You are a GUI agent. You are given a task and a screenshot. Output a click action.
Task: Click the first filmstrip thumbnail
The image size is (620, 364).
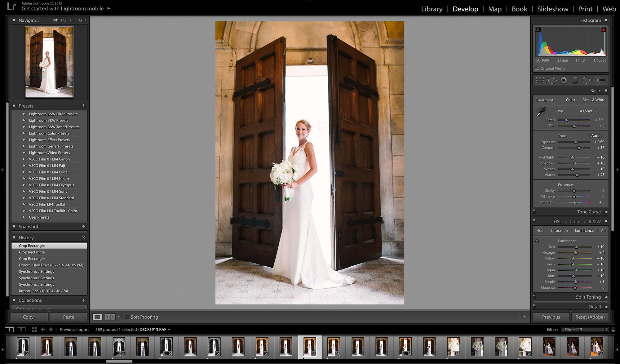tap(23, 347)
